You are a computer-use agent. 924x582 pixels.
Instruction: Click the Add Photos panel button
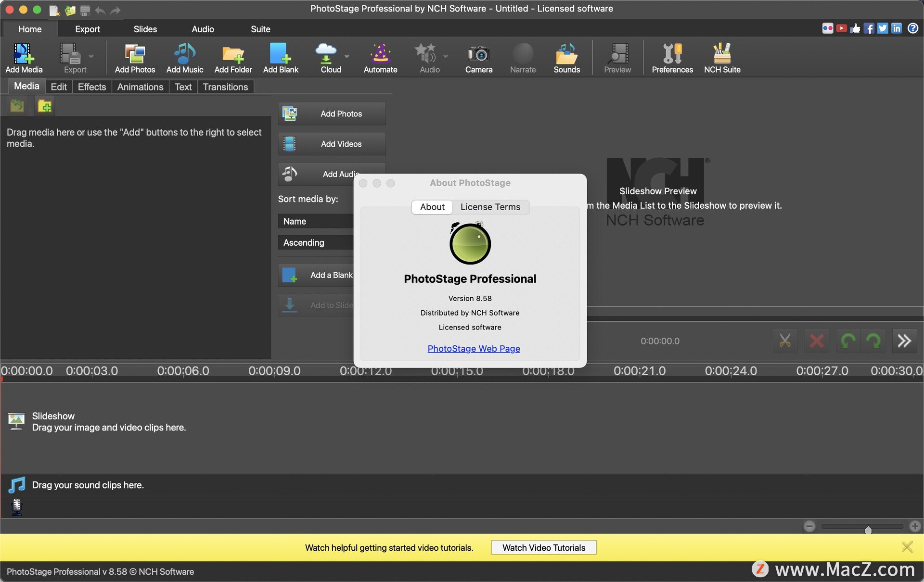(332, 114)
